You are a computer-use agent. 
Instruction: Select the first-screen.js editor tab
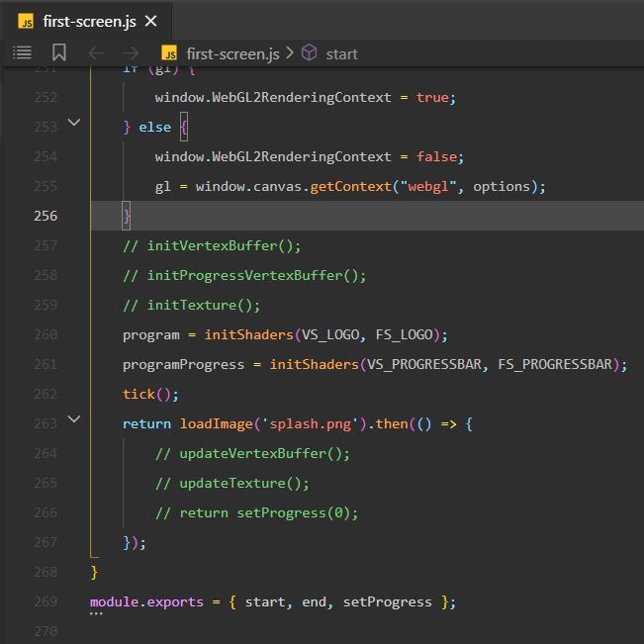coord(87,21)
